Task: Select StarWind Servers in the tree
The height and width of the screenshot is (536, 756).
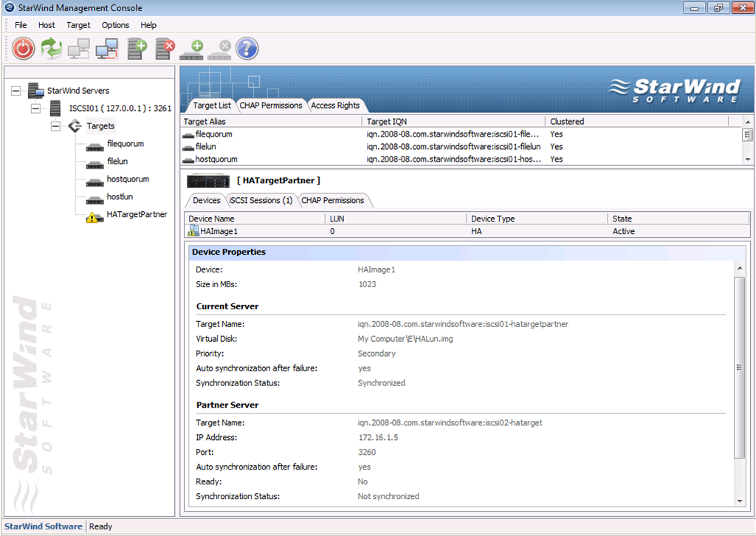Action: pos(78,91)
